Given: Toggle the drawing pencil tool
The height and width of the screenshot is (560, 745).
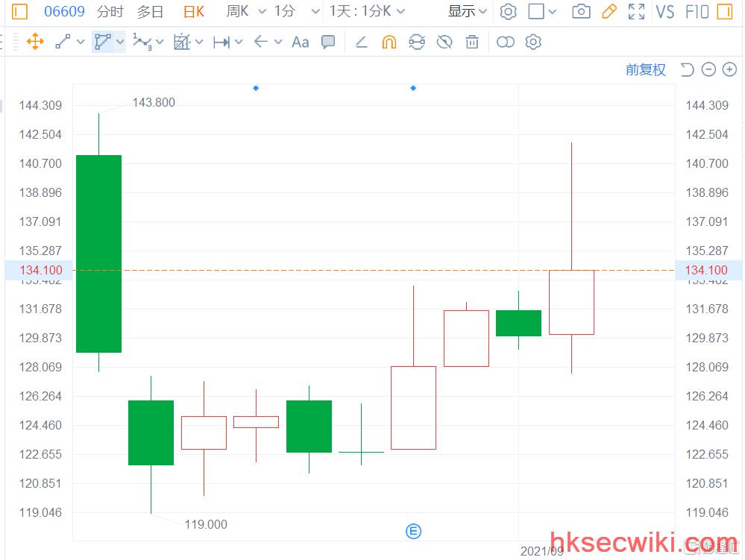Looking at the screenshot, I should [x=609, y=11].
